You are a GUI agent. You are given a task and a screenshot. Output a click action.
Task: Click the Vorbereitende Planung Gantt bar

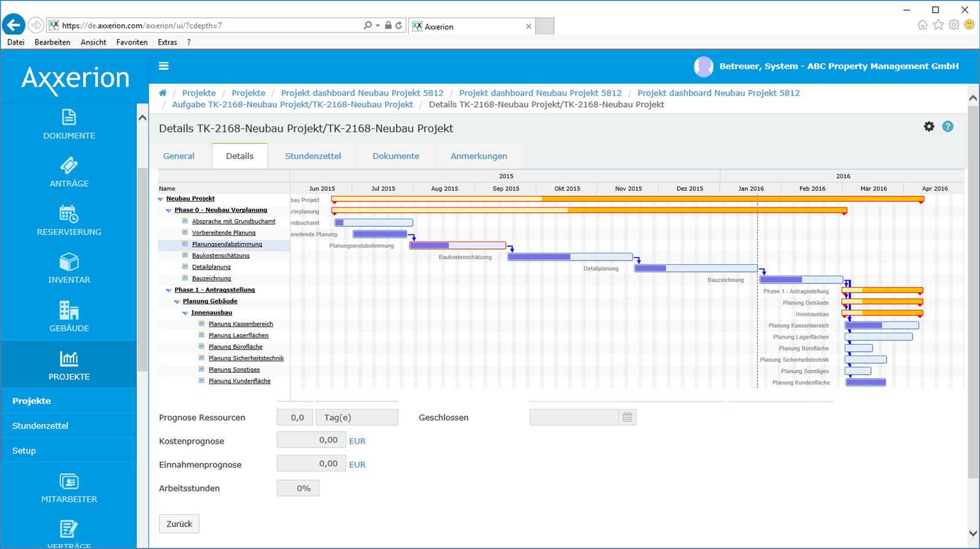click(380, 234)
